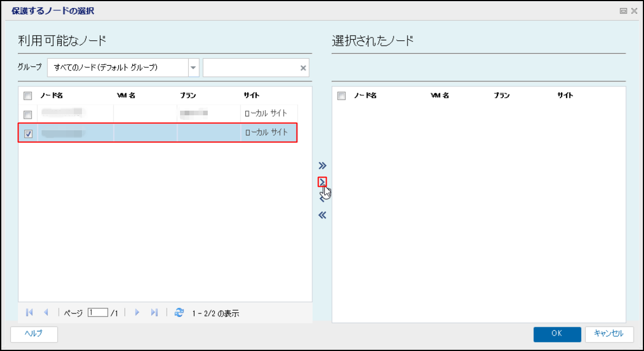Focus the page number input field

coord(98,312)
